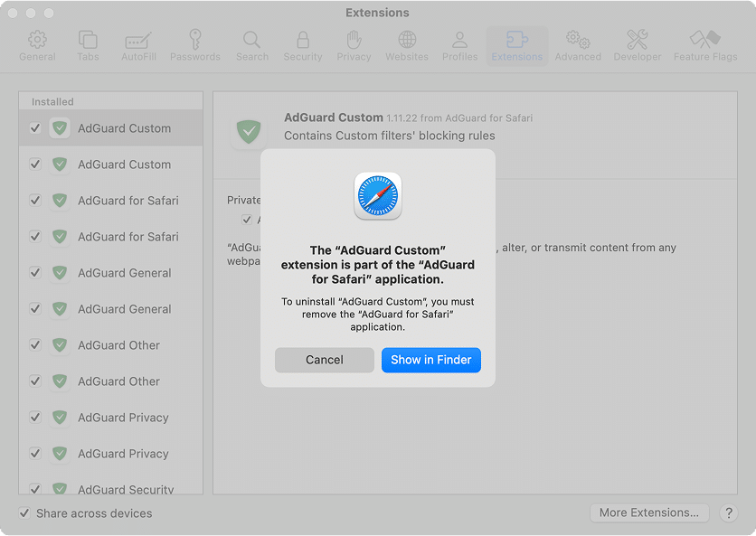The height and width of the screenshot is (536, 756).
Task: Click the second AdGuard Other shield icon
Action: [60, 381]
